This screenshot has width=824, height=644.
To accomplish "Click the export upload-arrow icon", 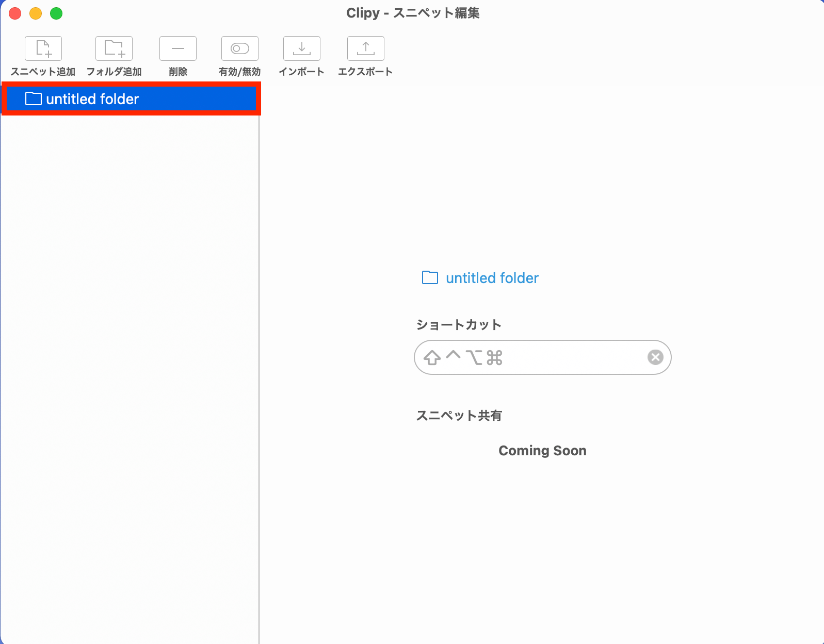I will [x=365, y=48].
